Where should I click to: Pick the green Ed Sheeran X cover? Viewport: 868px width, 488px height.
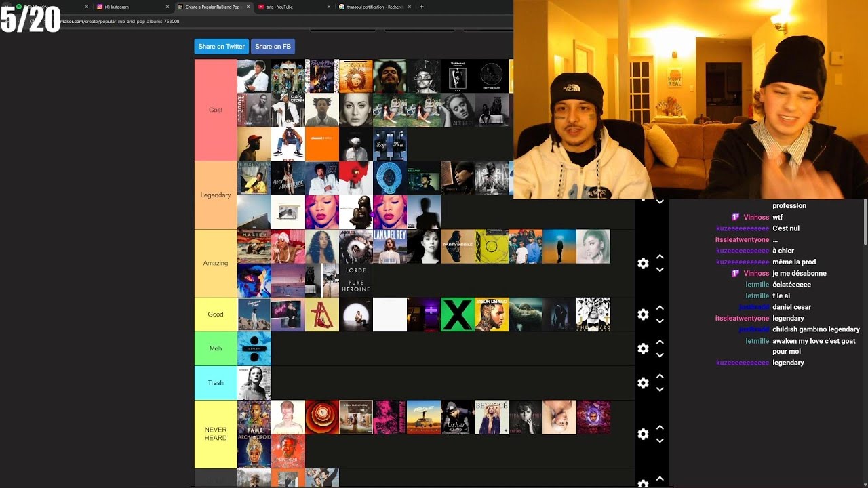tap(458, 314)
